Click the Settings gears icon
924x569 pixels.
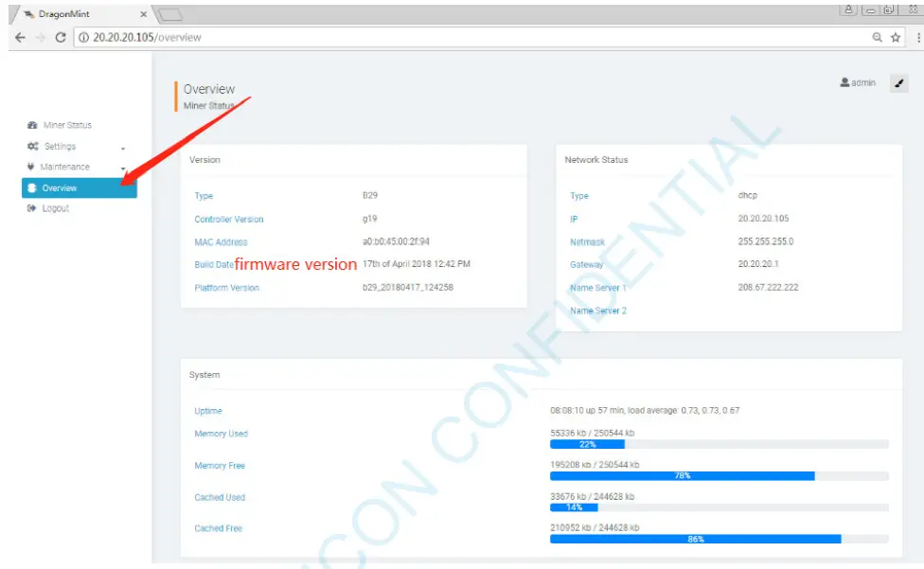coord(33,146)
